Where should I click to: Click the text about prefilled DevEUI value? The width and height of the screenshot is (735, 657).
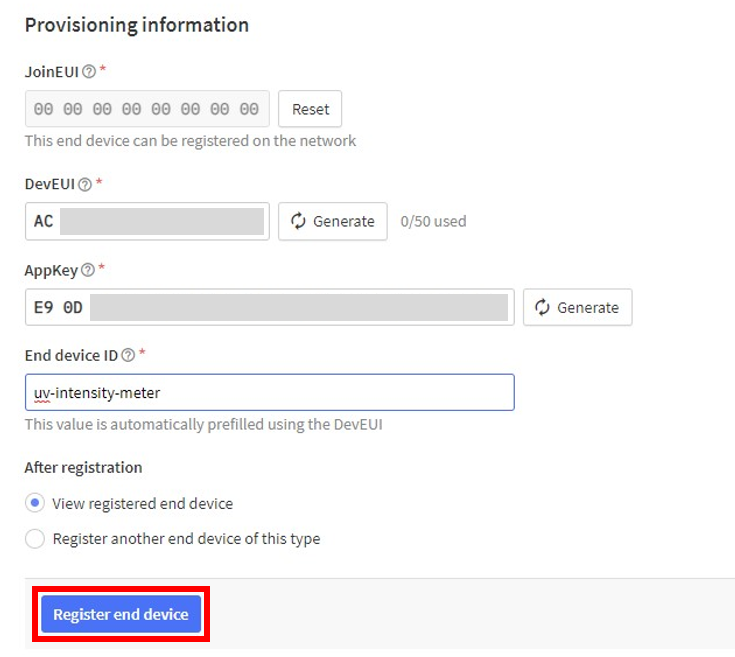pyautogui.click(x=204, y=425)
